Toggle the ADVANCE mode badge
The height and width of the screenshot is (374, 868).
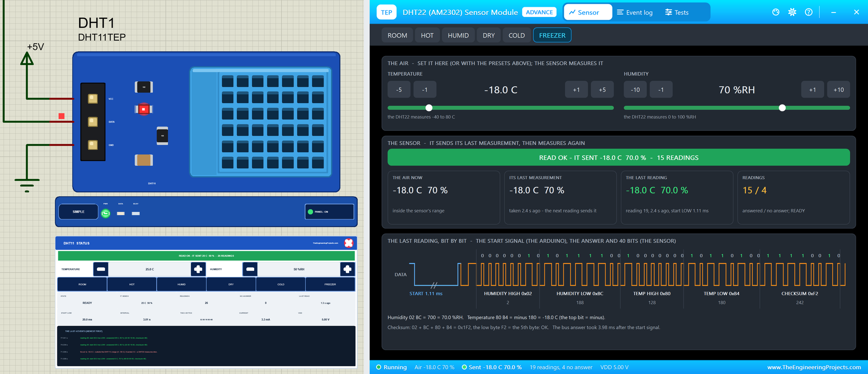coord(539,13)
